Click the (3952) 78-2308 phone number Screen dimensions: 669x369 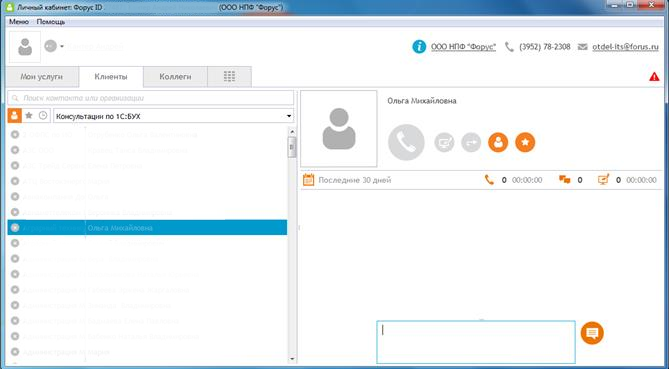(545, 47)
